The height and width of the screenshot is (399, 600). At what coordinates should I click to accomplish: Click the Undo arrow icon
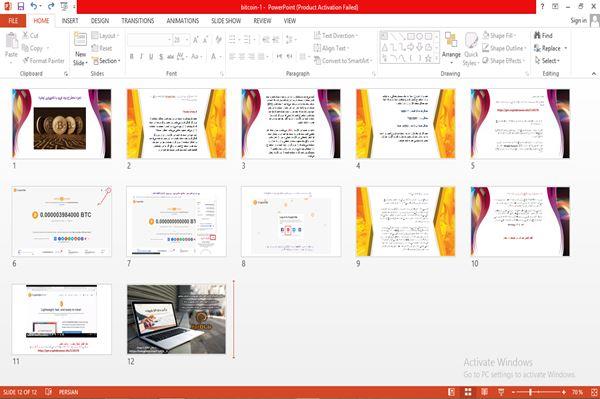34,7
